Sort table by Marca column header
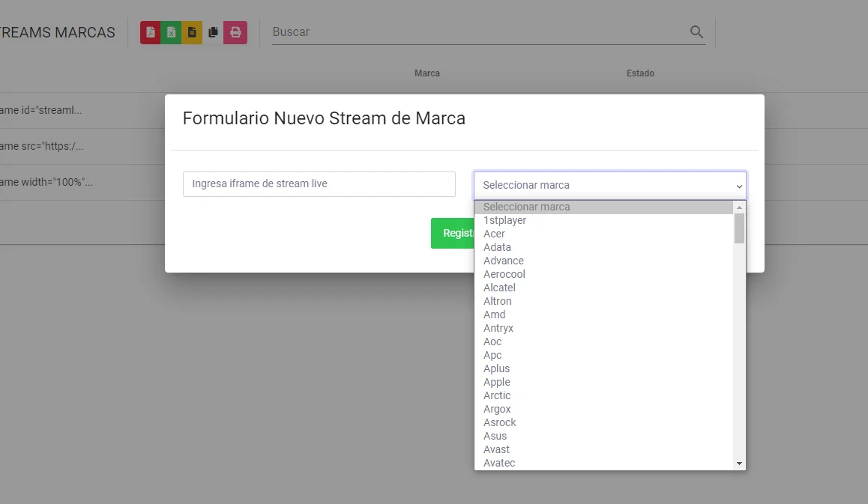The height and width of the screenshot is (504, 868). (x=427, y=73)
